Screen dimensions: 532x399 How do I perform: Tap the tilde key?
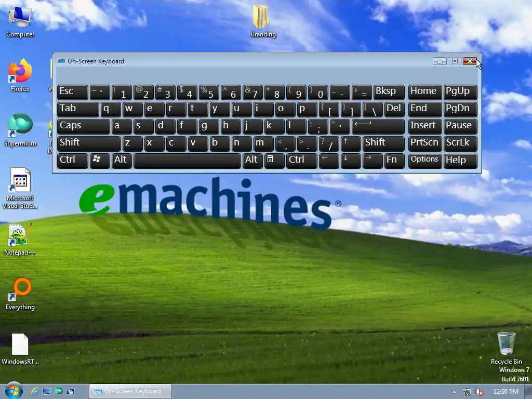(100, 92)
